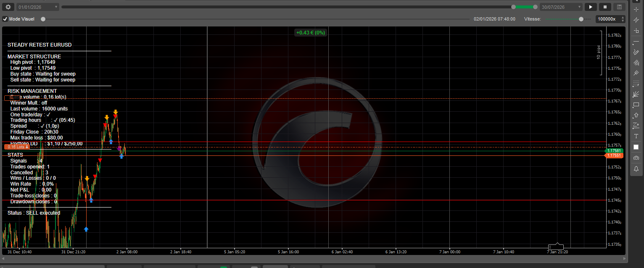Open the 30/07/2026 end date dropdown

click(x=561, y=7)
